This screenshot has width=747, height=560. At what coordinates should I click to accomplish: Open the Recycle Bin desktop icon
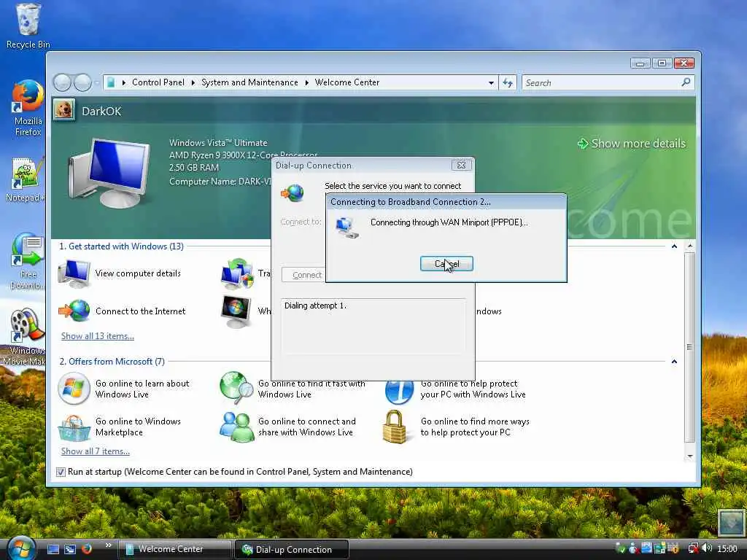point(28,26)
